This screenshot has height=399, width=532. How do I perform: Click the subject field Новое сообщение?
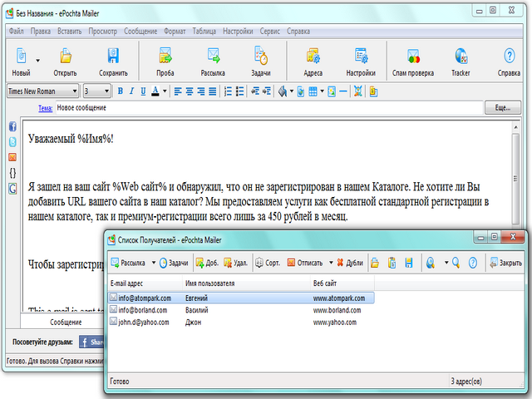(x=269, y=108)
